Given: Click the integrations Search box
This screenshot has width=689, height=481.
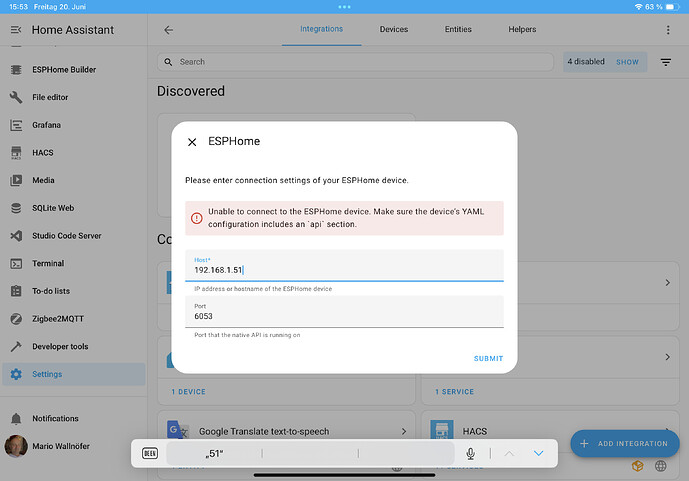Looking at the screenshot, I should pyautogui.click(x=355, y=62).
